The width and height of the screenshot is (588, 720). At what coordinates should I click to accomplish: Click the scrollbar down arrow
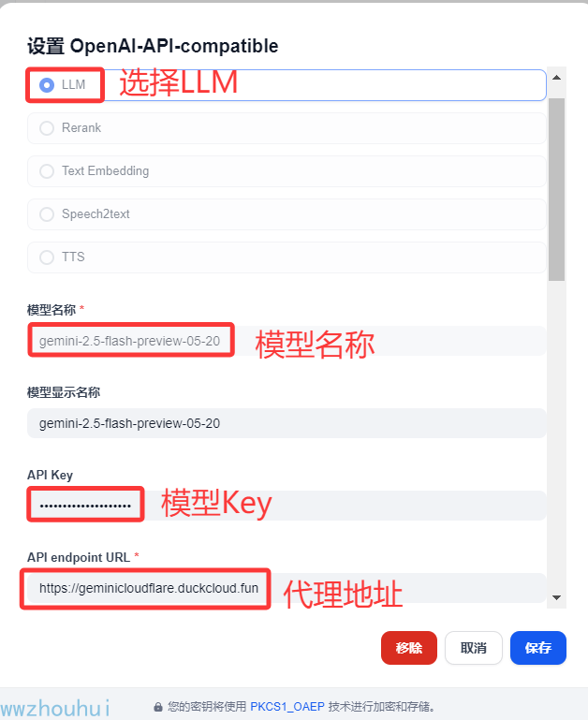point(557,597)
